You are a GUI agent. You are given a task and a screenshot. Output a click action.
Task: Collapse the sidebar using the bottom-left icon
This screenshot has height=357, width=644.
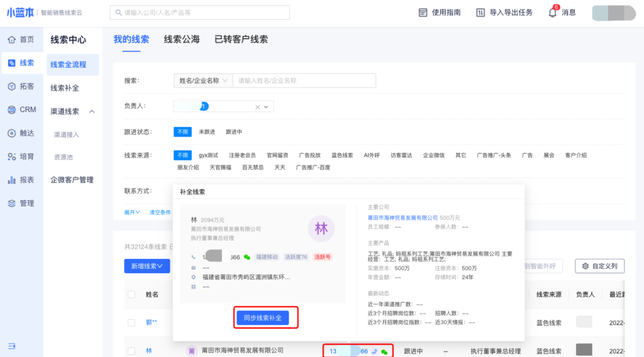click(x=11, y=346)
